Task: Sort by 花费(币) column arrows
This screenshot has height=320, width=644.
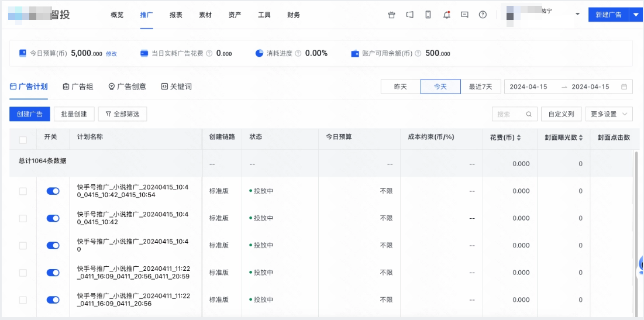Action: click(x=519, y=138)
